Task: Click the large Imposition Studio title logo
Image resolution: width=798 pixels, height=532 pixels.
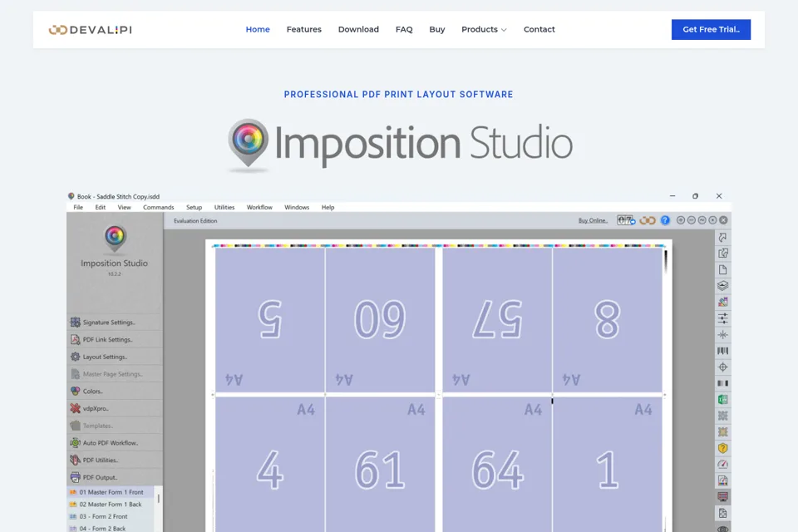Action: coord(400,145)
